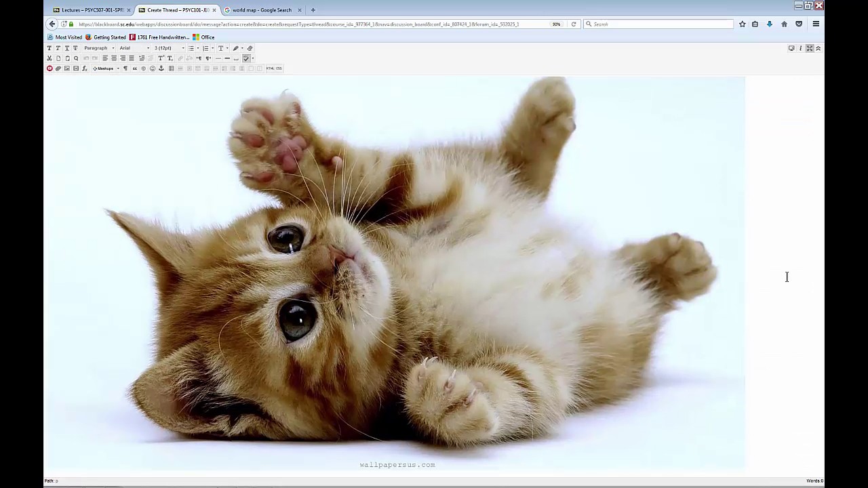This screenshot has width=868, height=488.
Task: Insert an anchor
Action: tap(161, 68)
